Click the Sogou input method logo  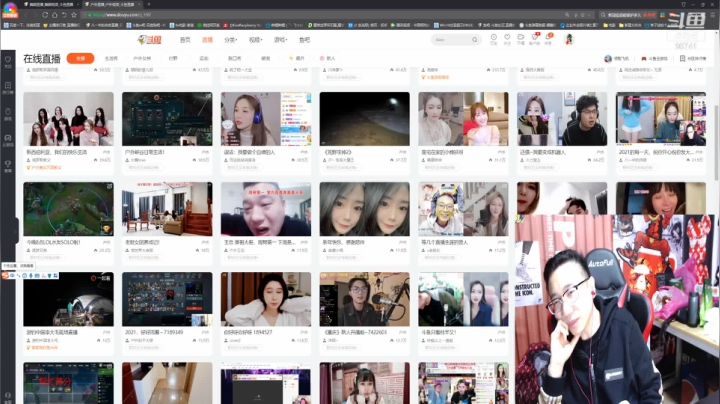point(5,275)
